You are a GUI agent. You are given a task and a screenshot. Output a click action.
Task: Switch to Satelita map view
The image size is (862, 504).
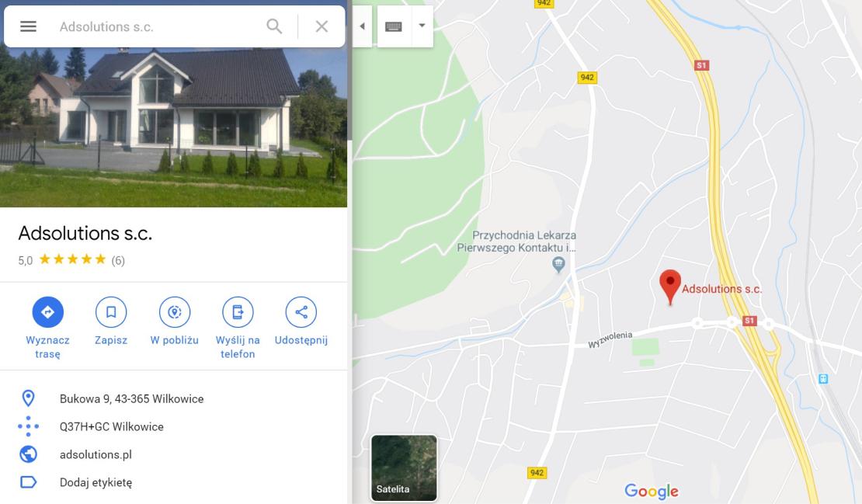tap(404, 468)
